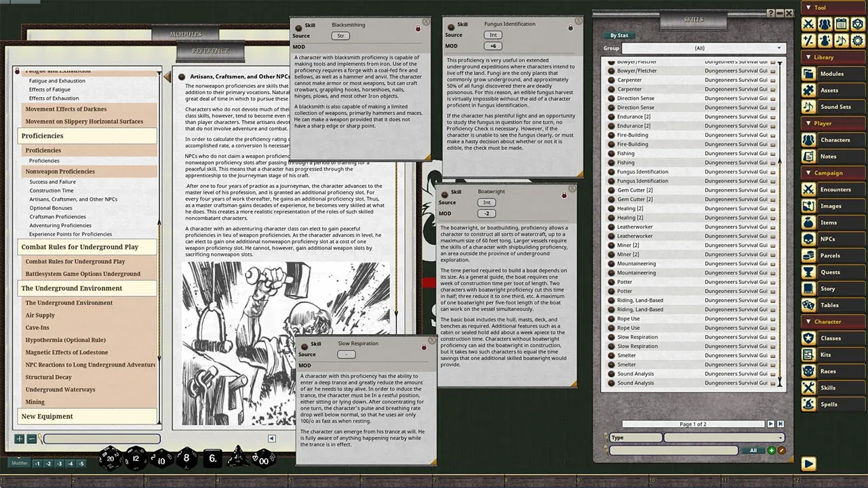
Task: Collapse all Reference index sections
Action: tap(31, 439)
